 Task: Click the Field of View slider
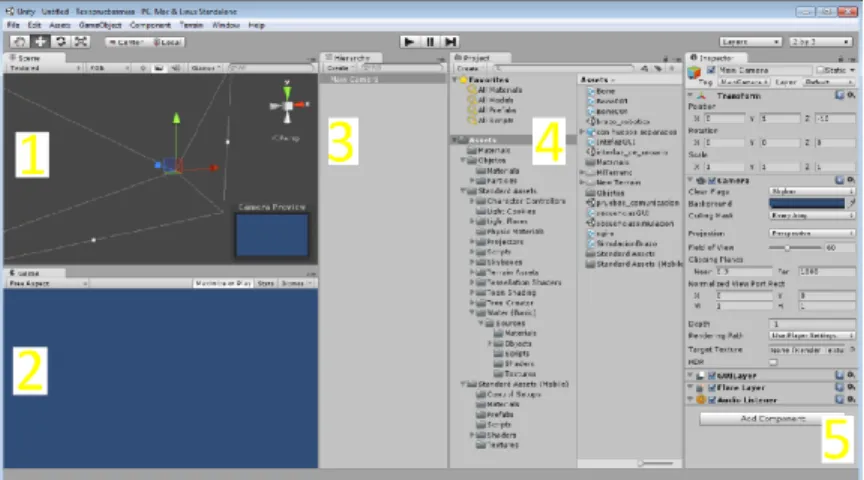(x=795, y=247)
